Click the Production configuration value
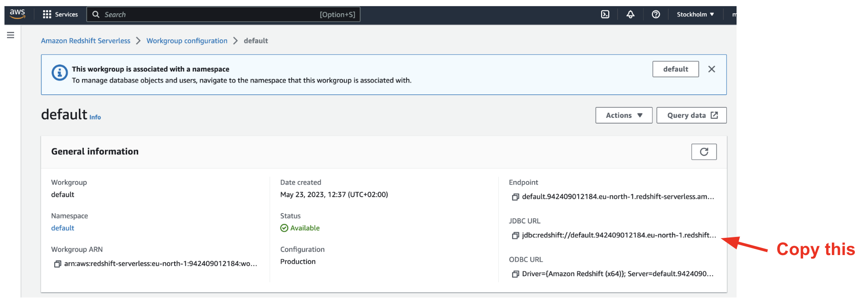 pos(298,262)
